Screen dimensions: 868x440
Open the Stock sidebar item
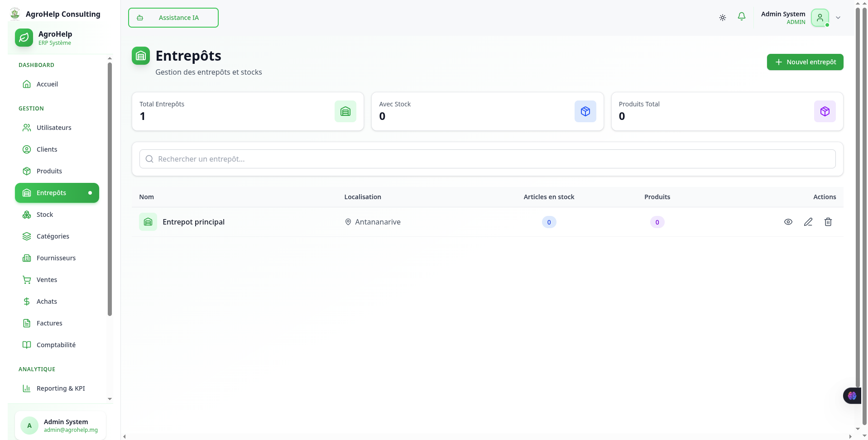pos(45,215)
